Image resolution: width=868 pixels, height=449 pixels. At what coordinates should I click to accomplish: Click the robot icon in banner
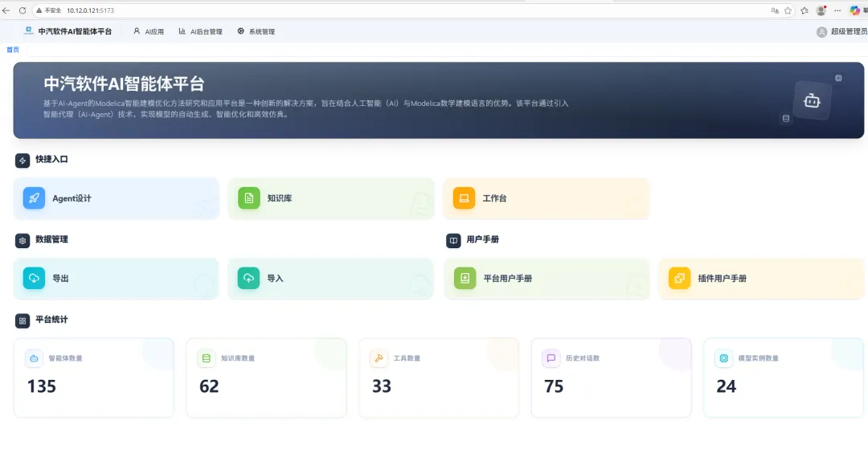pyautogui.click(x=812, y=100)
